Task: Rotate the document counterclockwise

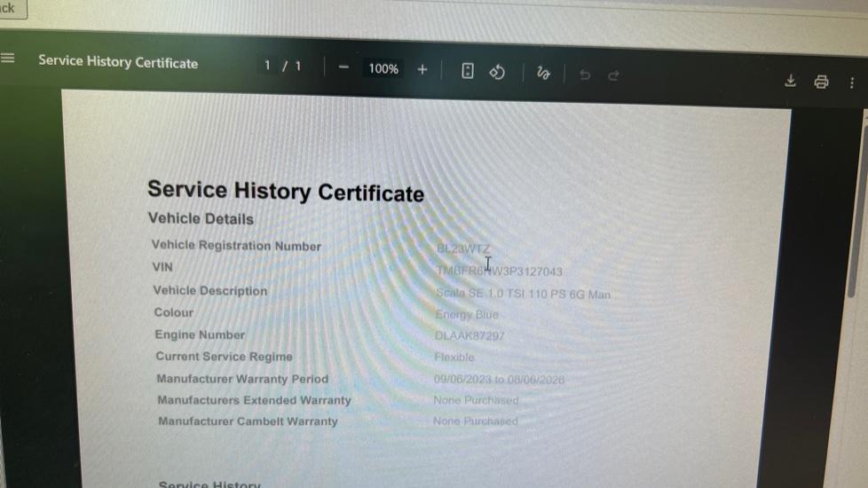Action: (x=497, y=72)
